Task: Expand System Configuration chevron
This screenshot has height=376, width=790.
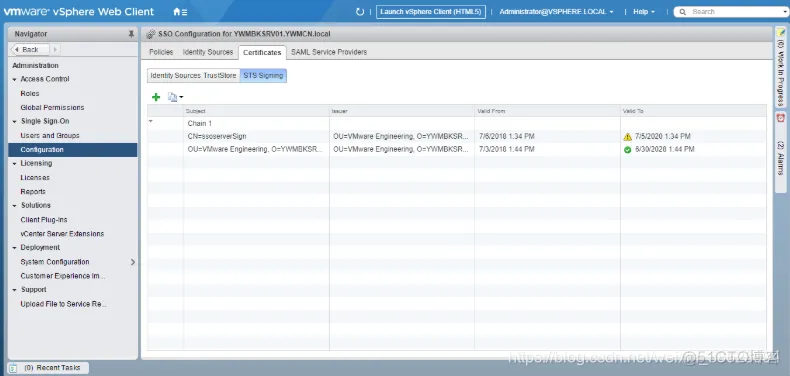Action: pos(133,262)
